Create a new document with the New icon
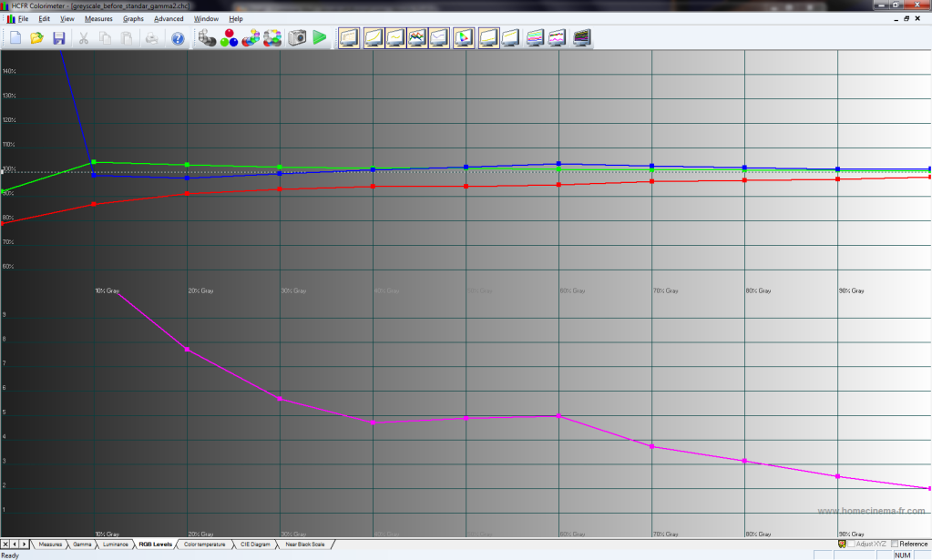 click(15, 38)
